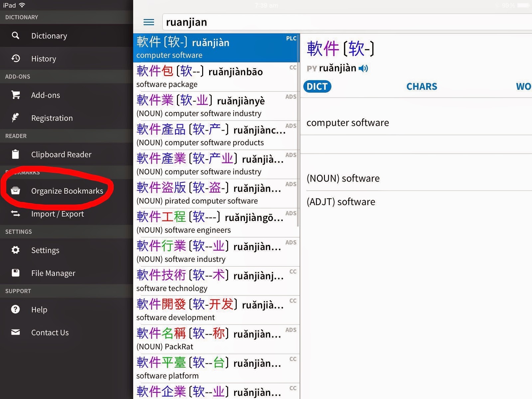Open the History clock icon
This screenshot has width=532, height=399.
(x=44, y=59)
